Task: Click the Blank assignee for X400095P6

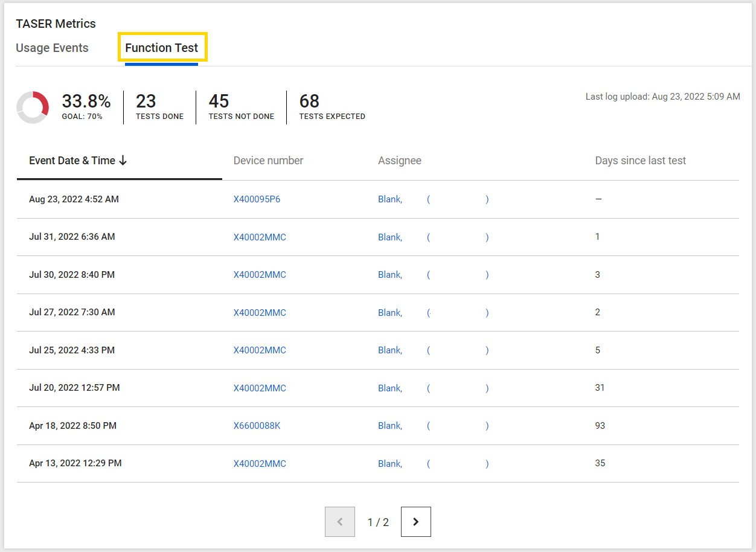Action: 389,199
